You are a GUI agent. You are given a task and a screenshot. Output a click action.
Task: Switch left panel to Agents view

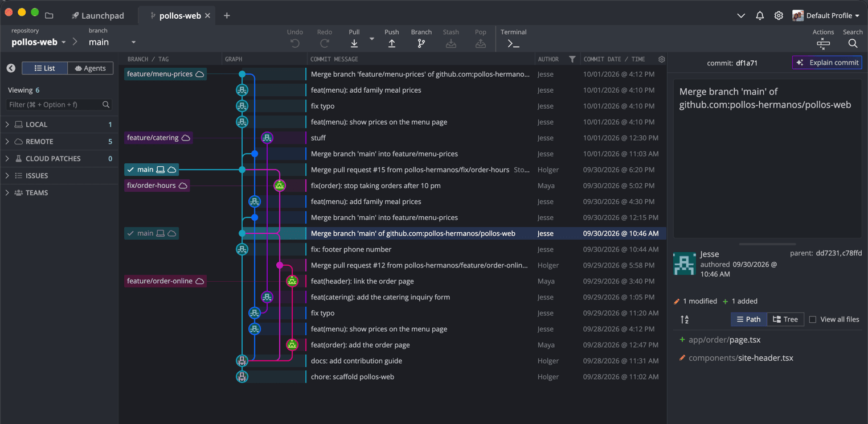[x=91, y=68]
